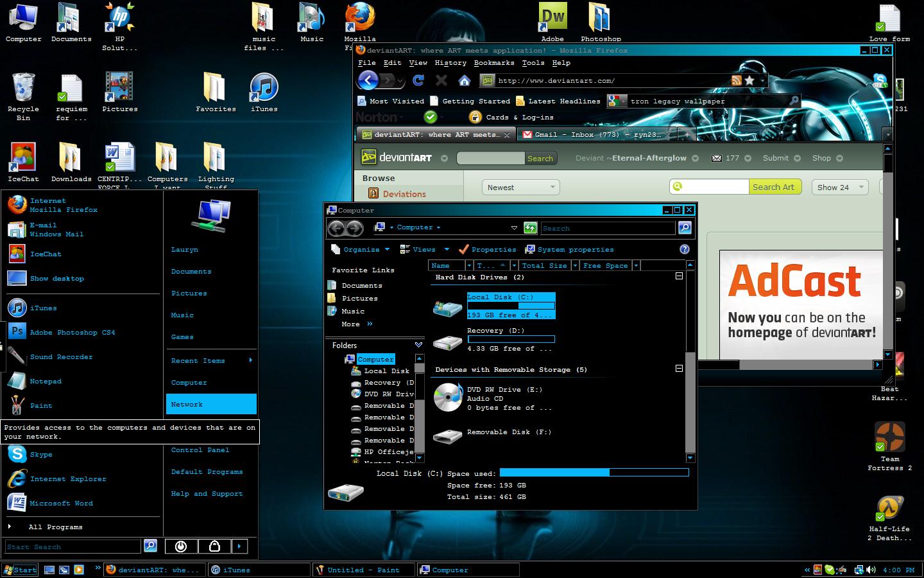Launch iTunes from the Start menu

click(x=43, y=308)
